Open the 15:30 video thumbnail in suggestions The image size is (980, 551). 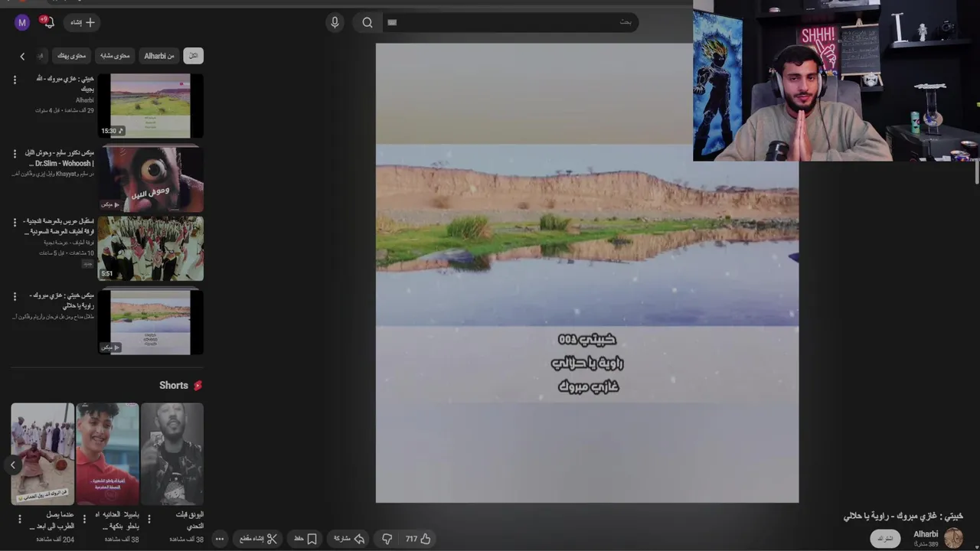click(150, 106)
